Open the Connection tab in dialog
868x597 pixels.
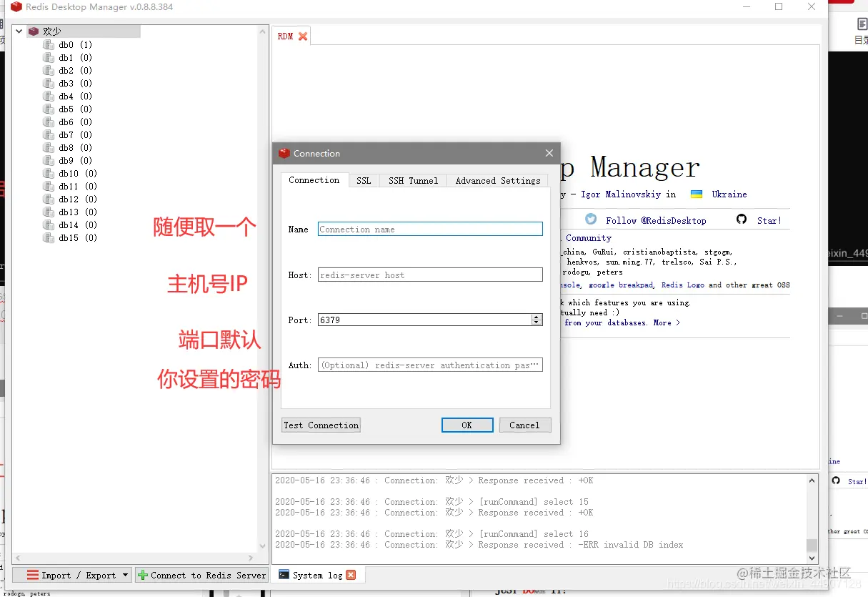pyautogui.click(x=314, y=180)
